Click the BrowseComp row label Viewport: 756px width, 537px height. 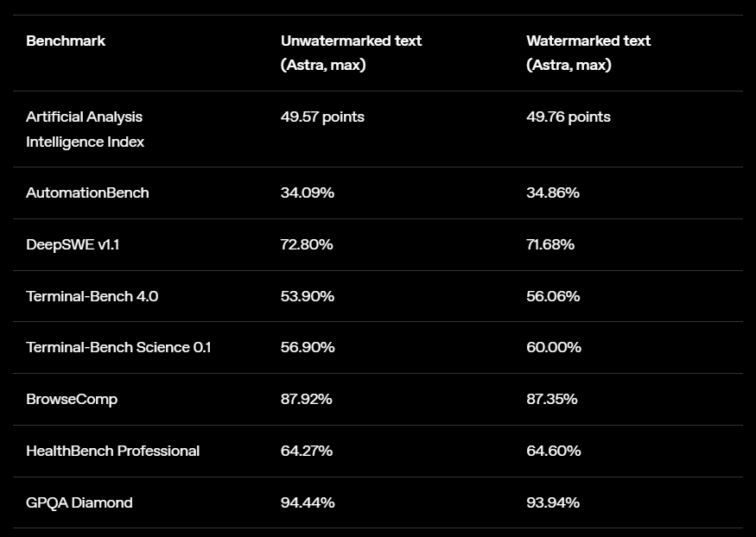point(72,399)
